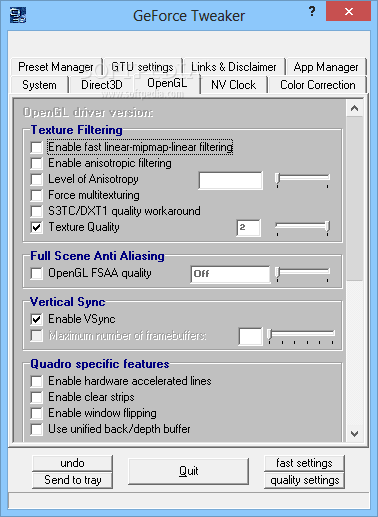Click the help question mark button
This screenshot has height=517, width=378.
[x=312, y=12]
